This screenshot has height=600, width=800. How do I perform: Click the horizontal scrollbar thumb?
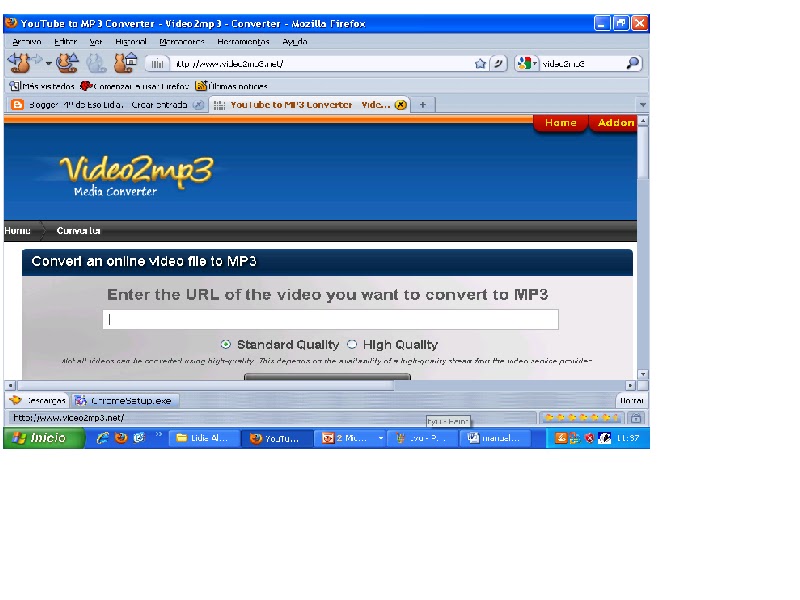(205, 386)
